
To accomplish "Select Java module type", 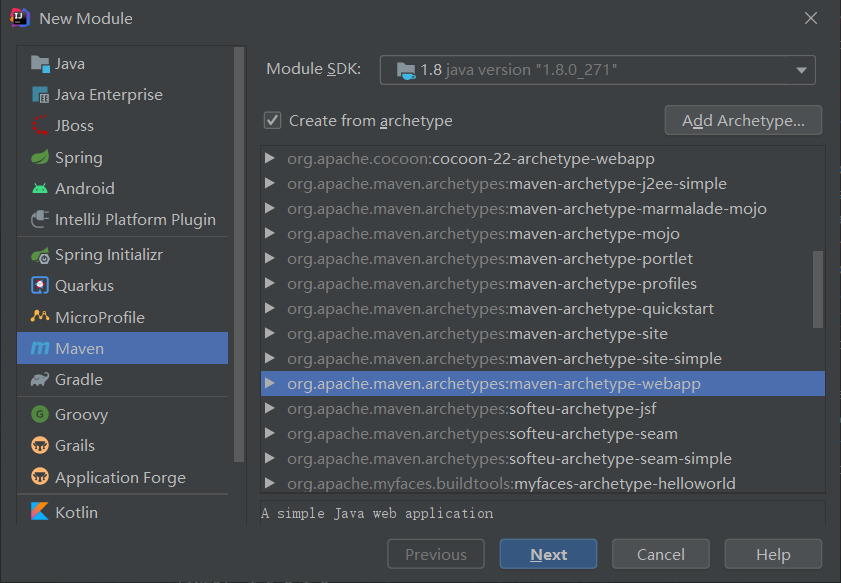I will (122, 64).
